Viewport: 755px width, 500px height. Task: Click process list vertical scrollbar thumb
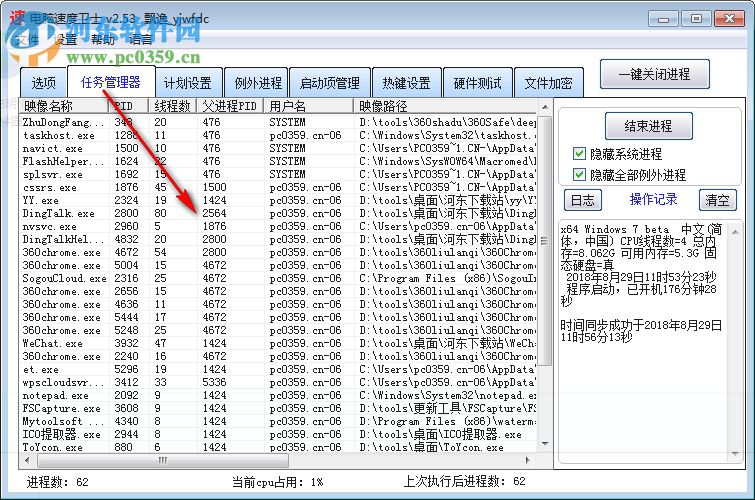[x=545, y=241]
